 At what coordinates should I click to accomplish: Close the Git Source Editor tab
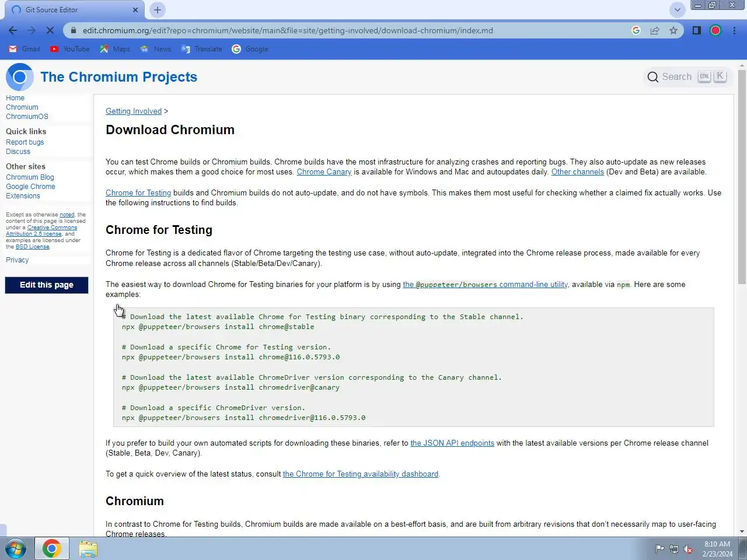point(135,10)
